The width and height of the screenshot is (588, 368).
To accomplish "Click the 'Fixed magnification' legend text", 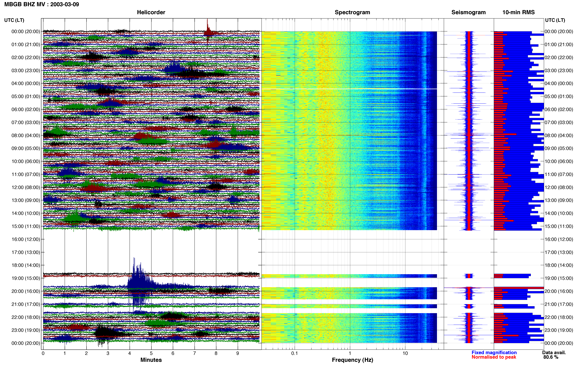I will coord(494,352).
